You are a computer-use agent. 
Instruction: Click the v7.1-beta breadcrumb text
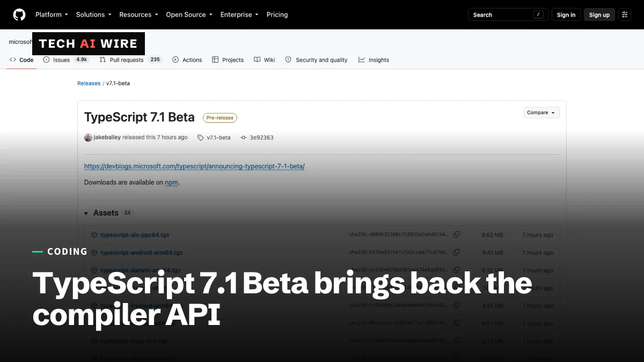(x=118, y=83)
